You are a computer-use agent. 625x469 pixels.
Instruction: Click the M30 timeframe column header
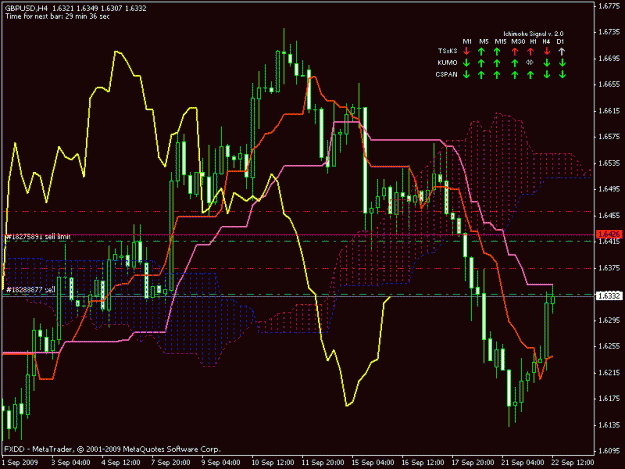[x=518, y=41]
